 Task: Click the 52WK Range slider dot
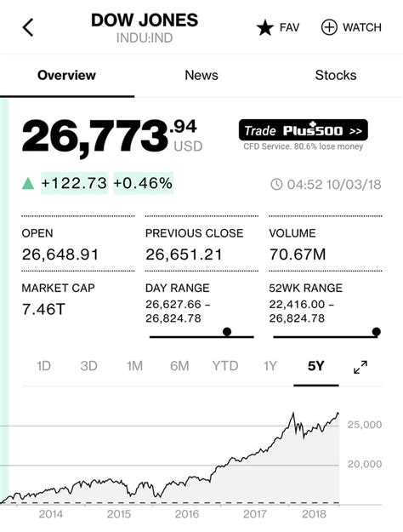(377, 331)
